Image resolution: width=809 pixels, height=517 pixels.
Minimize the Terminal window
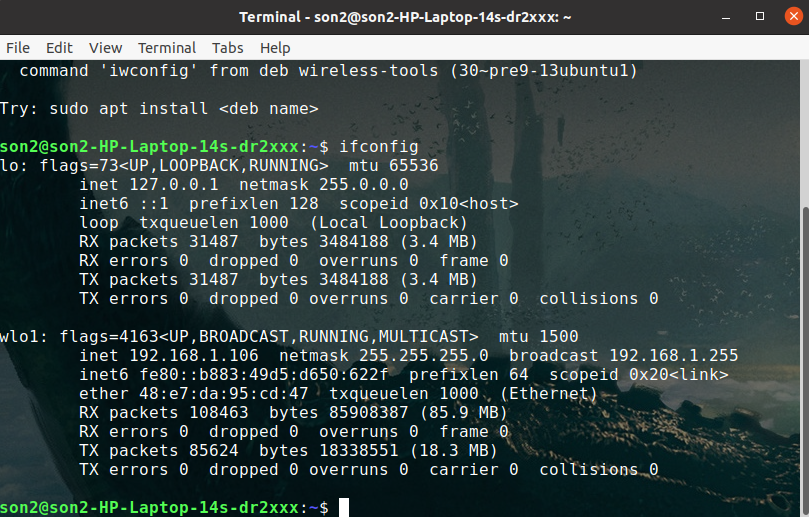726,17
